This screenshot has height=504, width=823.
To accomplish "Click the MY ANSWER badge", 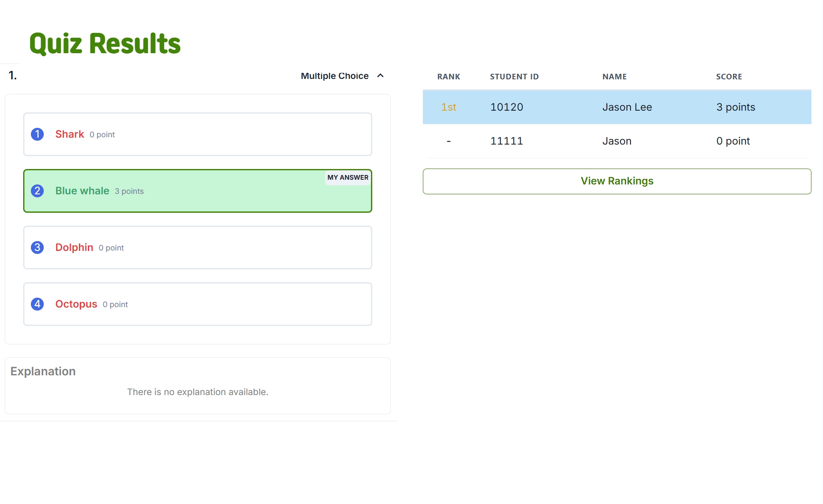I will (x=348, y=178).
